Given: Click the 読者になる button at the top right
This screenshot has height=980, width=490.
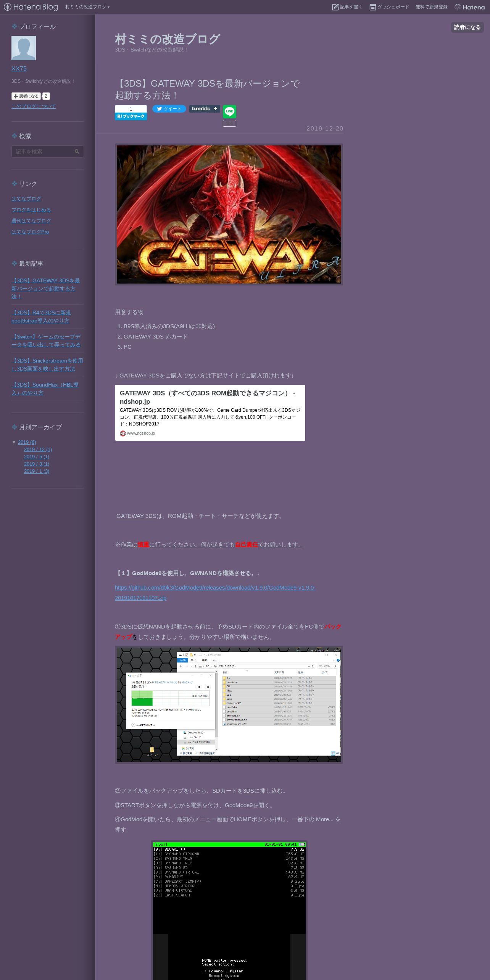Looking at the screenshot, I should click(467, 27).
